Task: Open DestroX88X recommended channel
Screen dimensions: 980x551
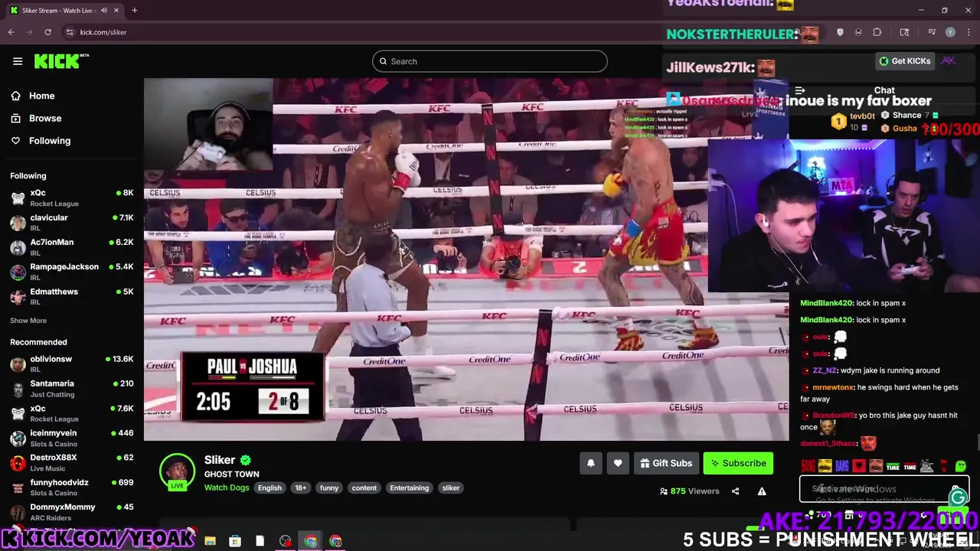Action: click(71, 462)
